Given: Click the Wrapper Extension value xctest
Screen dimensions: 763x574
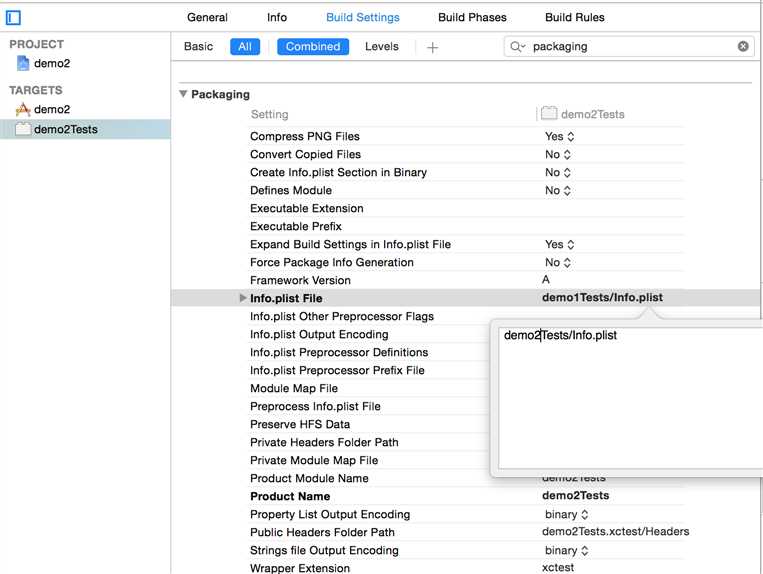Looking at the screenshot, I should click(x=558, y=567).
